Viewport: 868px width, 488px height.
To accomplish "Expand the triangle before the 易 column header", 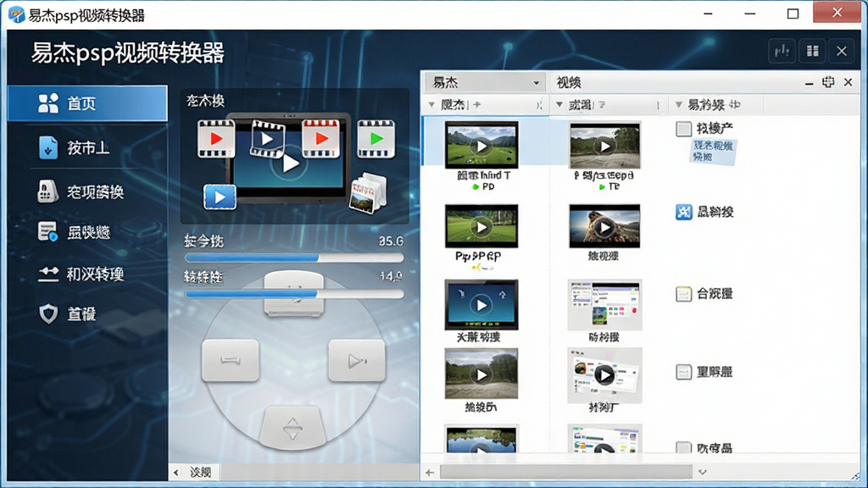I will click(x=678, y=104).
